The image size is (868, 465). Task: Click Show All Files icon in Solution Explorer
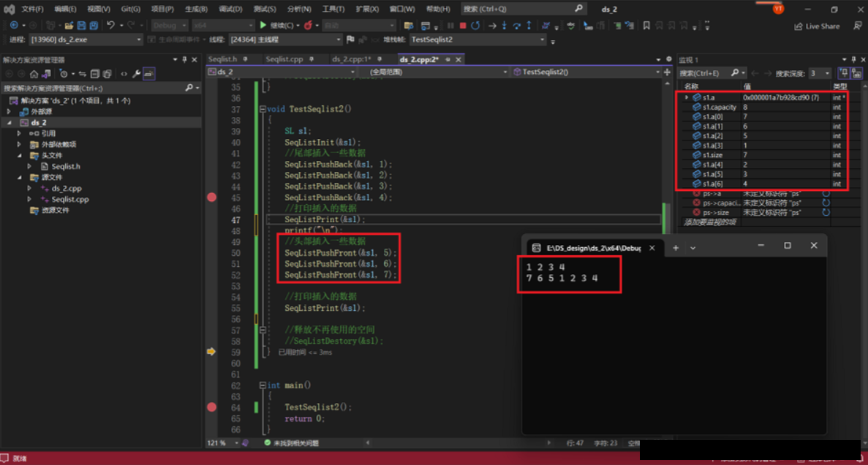pos(107,74)
